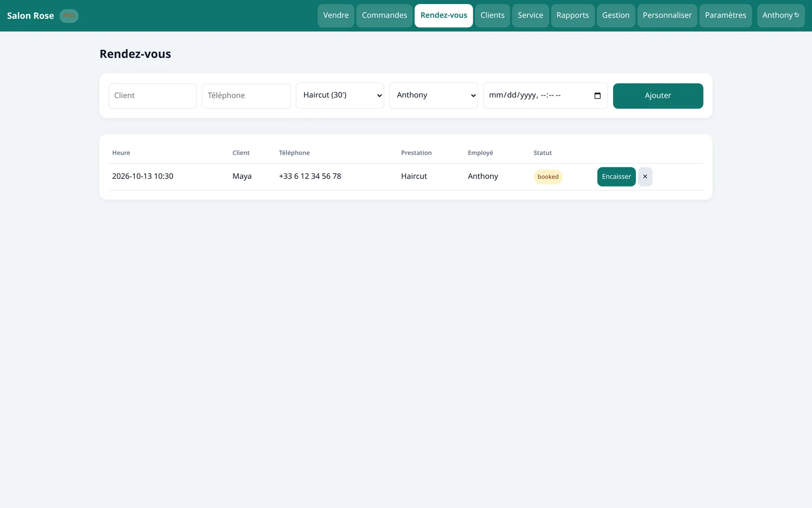Click the PRO badge beside Salon Rose
This screenshot has height=508, width=812.
coord(69,16)
